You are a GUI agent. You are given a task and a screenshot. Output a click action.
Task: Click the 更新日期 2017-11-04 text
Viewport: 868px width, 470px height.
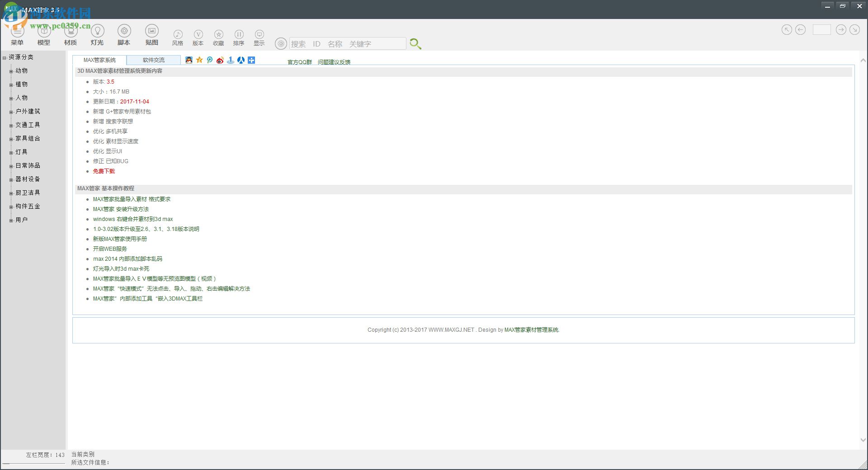click(121, 102)
